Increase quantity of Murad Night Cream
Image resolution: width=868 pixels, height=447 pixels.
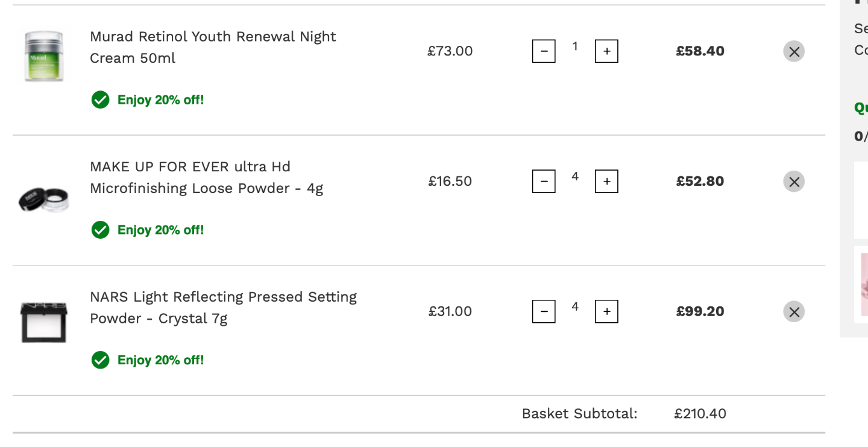(606, 51)
